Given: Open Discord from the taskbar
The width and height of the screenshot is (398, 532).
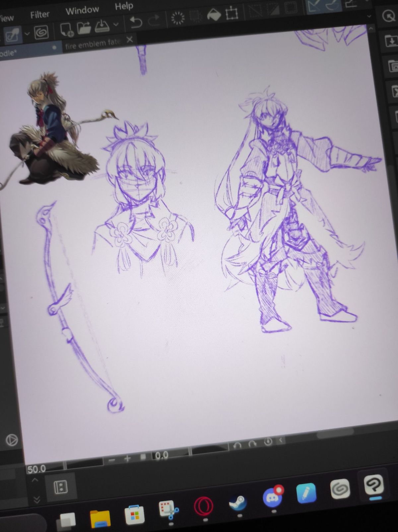Looking at the screenshot, I should 273,497.
